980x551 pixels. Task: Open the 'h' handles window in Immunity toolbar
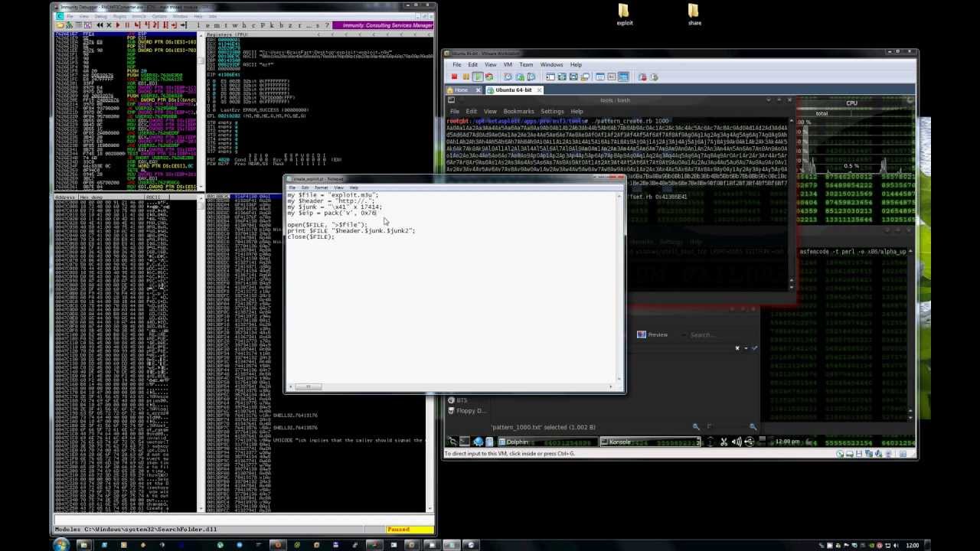tap(244, 25)
